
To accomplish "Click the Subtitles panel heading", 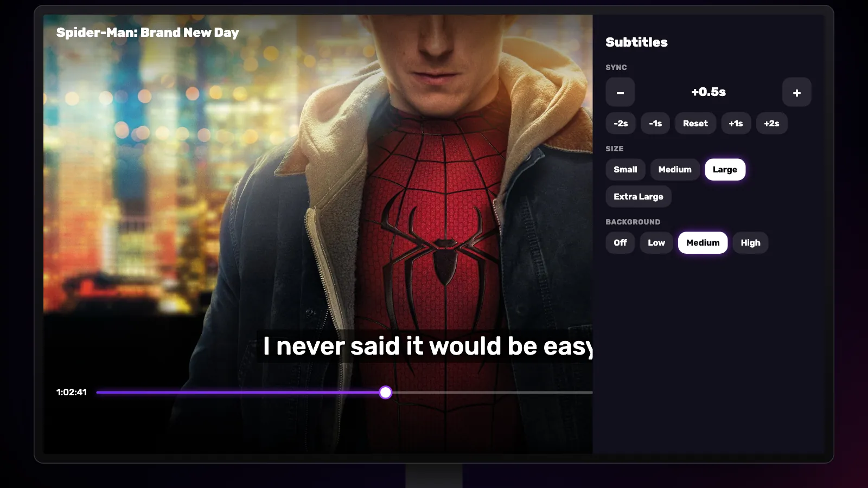I will point(636,42).
